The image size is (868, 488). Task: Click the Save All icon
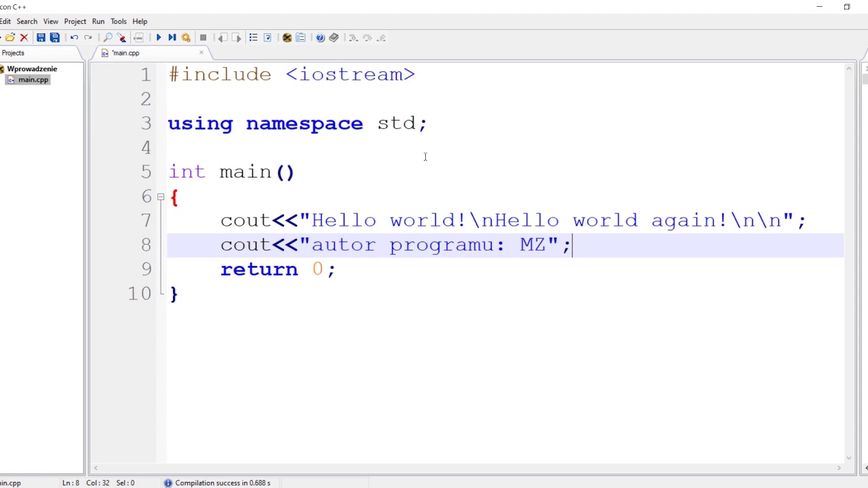(55, 38)
